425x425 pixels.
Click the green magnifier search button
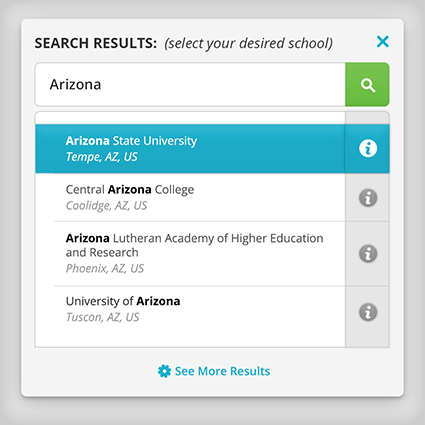367,85
